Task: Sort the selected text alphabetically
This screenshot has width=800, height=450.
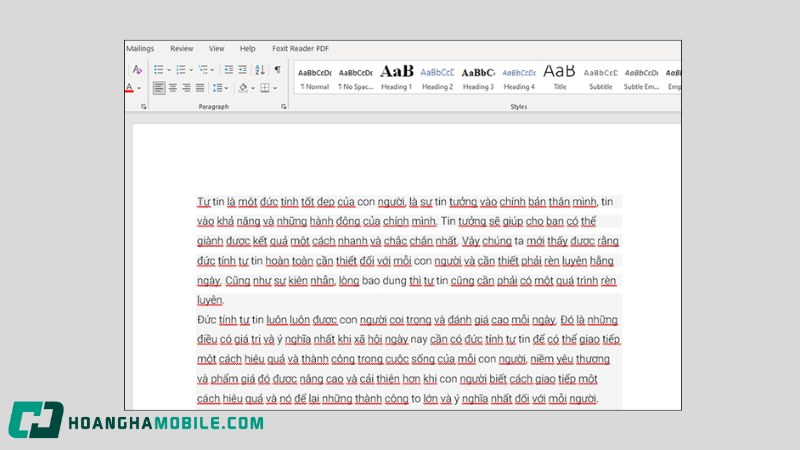Action: coord(260,70)
